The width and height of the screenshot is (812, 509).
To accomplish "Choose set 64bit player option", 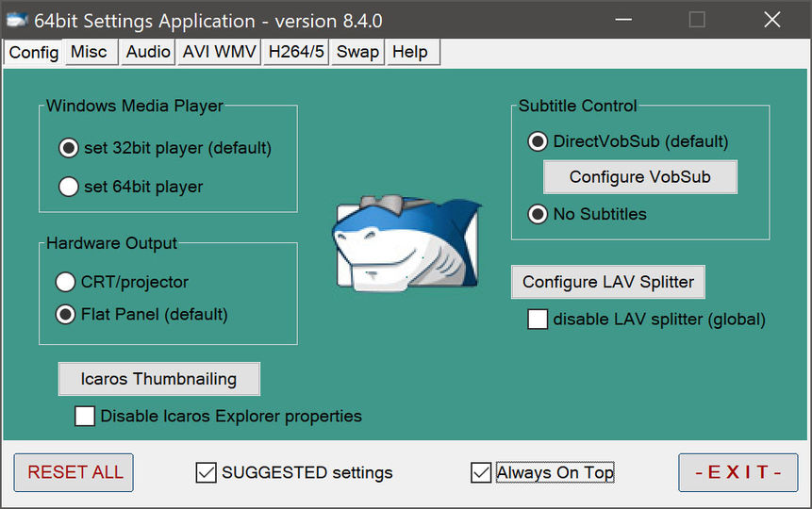I will tap(68, 187).
